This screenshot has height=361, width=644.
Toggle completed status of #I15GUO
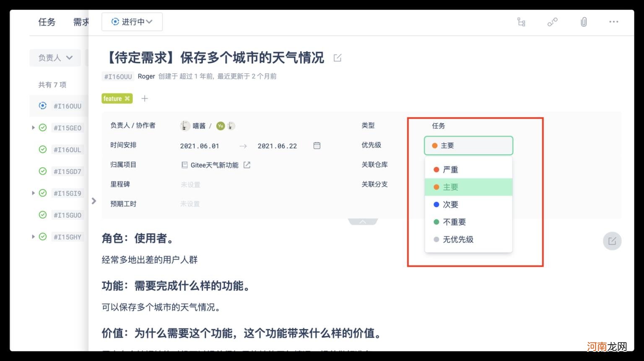click(x=43, y=214)
